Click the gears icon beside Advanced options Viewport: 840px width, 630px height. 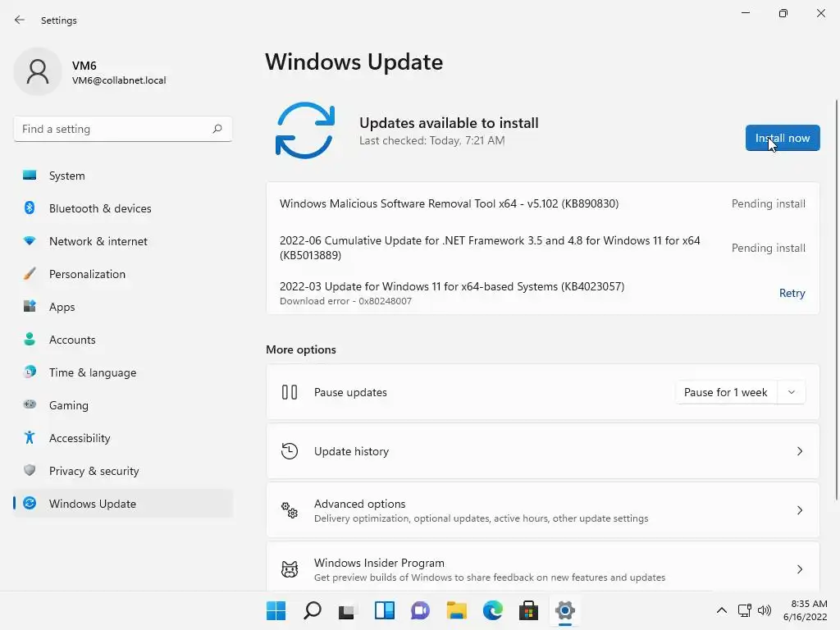point(290,510)
